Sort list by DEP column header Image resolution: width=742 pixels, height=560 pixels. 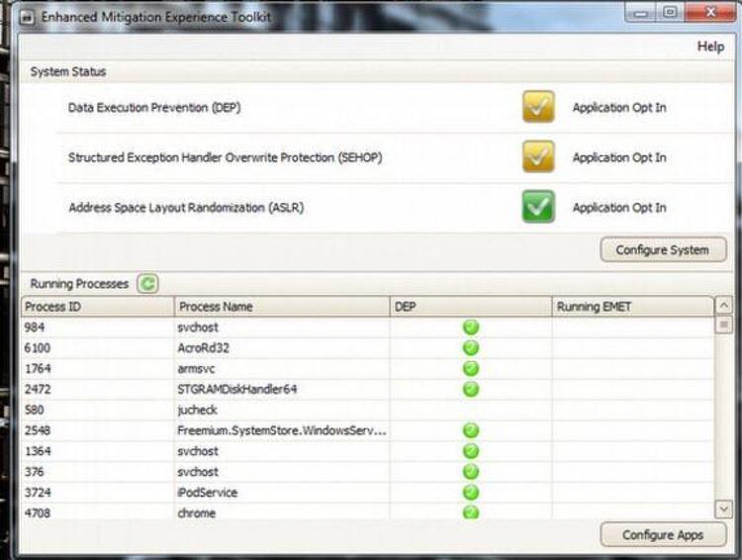470,307
